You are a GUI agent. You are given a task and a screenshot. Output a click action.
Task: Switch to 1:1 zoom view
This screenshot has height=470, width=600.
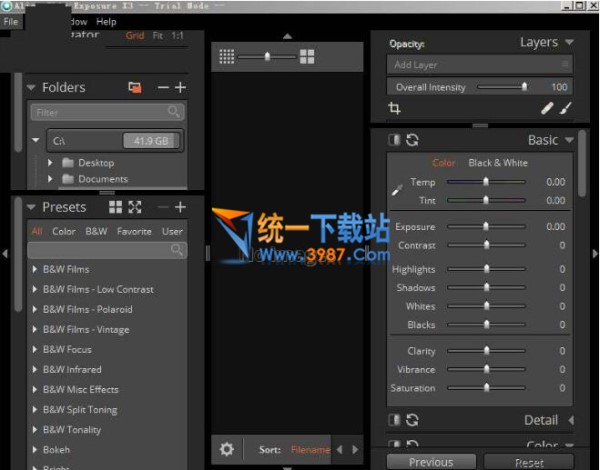tap(177, 36)
